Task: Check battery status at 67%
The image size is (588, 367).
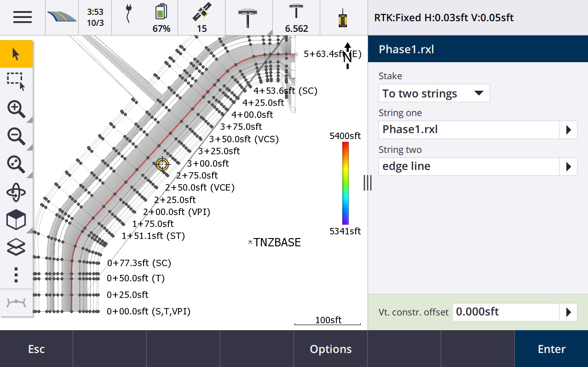Action: click(x=161, y=17)
